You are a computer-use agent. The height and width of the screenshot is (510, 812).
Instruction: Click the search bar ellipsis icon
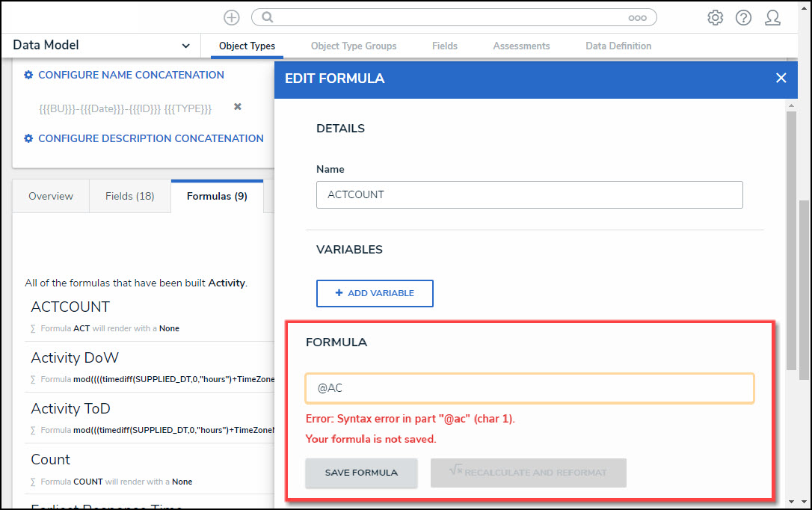[637, 17]
